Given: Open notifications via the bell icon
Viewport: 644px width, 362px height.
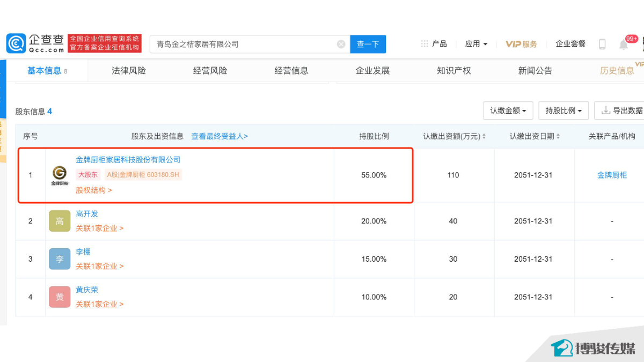Looking at the screenshot, I should [624, 44].
